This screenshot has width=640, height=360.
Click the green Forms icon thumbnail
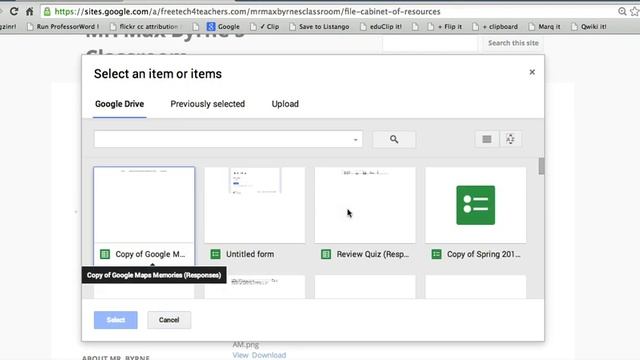476,205
